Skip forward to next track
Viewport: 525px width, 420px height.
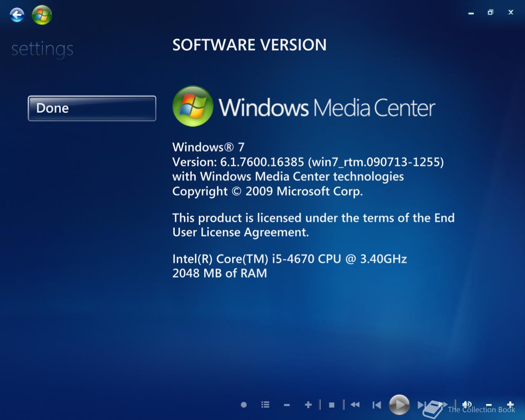[x=421, y=405]
